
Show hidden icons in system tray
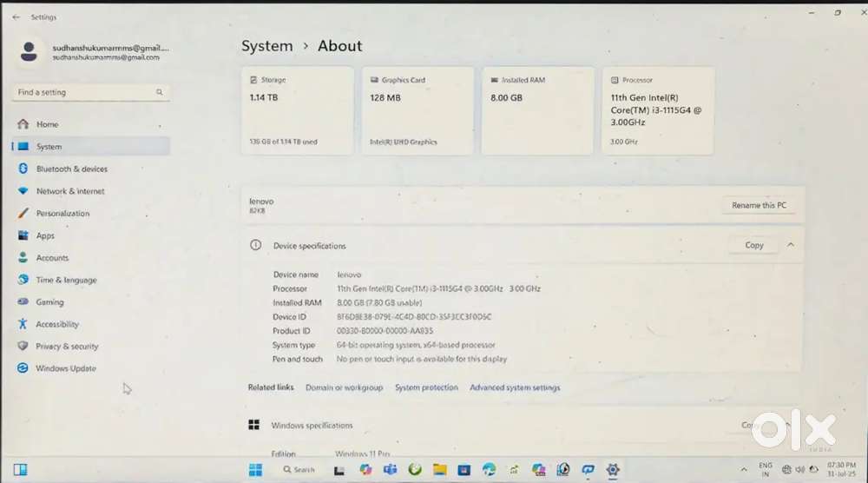click(744, 470)
